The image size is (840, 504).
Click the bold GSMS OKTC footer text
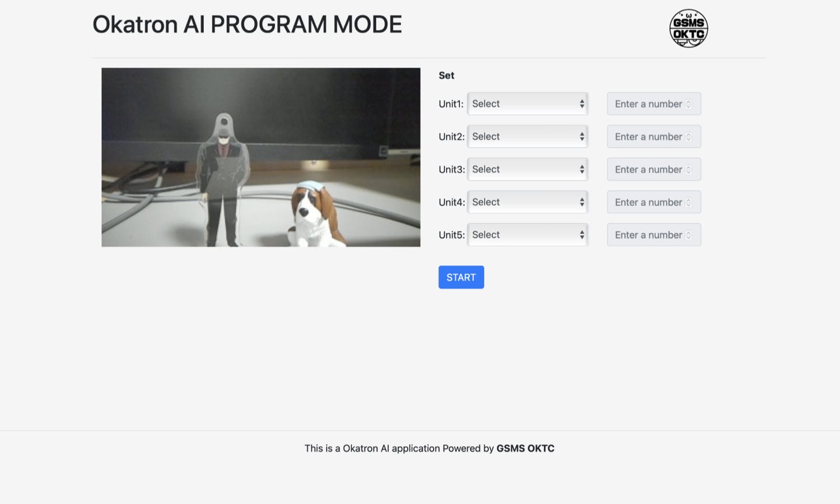(525, 449)
